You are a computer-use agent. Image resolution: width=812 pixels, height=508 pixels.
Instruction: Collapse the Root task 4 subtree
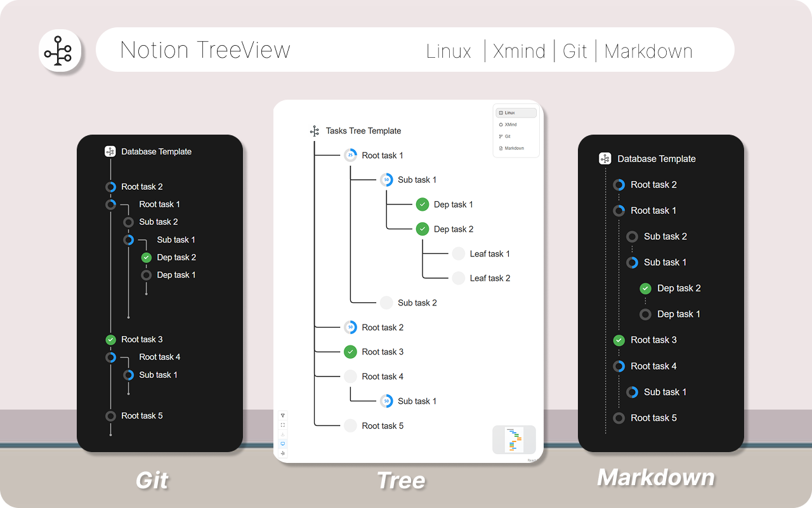[x=350, y=377]
